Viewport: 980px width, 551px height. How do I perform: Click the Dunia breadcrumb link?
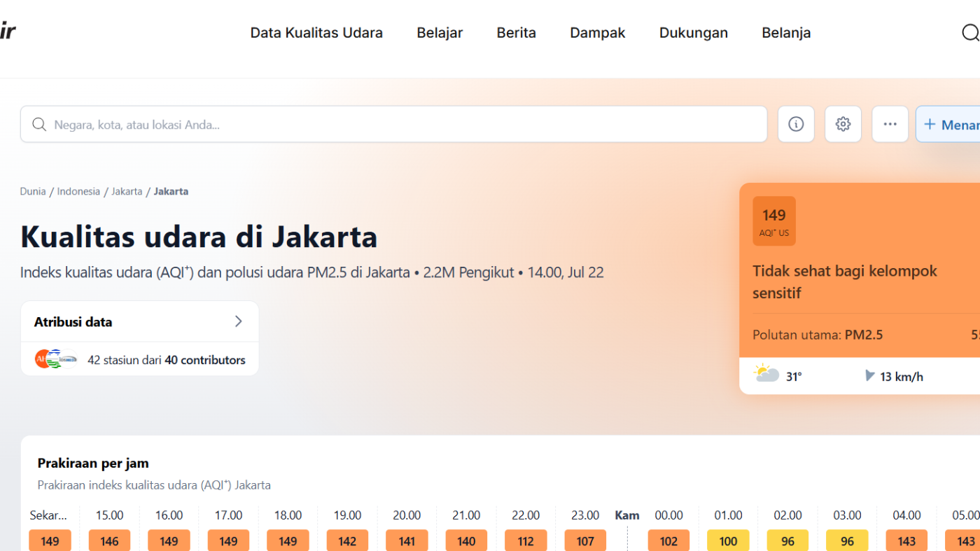tap(33, 191)
